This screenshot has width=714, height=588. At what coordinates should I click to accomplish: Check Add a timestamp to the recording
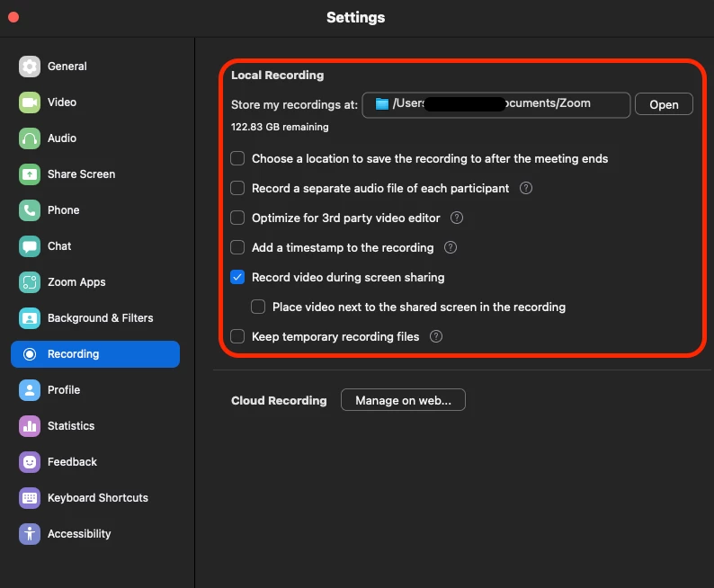[x=237, y=247]
